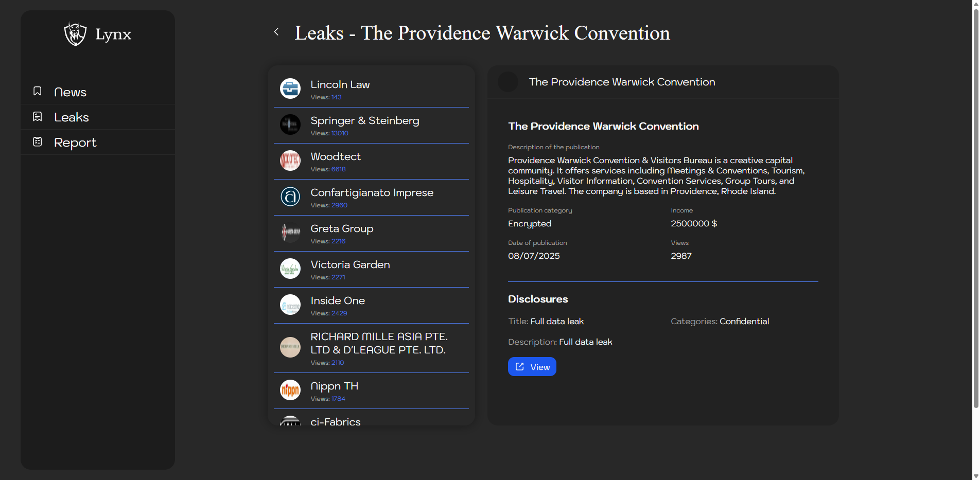Open the Leaks sidebar section
Viewport: 980px width, 480px height.
point(72,117)
